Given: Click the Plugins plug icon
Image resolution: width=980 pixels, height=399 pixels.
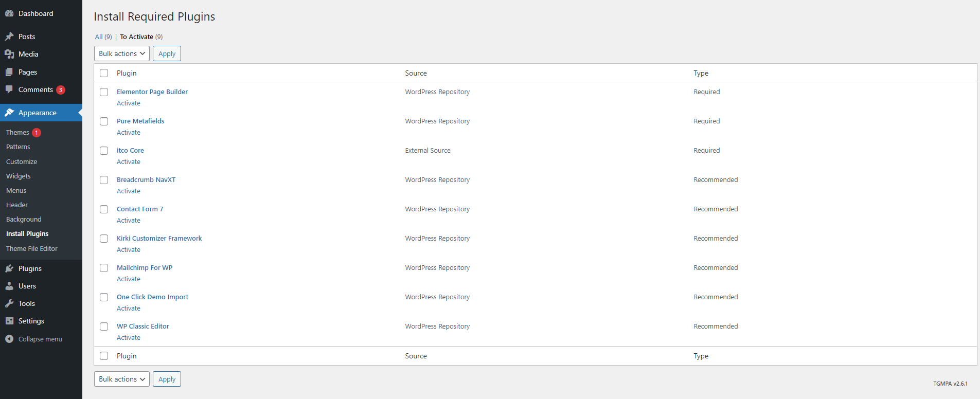Looking at the screenshot, I should [x=9, y=268].
